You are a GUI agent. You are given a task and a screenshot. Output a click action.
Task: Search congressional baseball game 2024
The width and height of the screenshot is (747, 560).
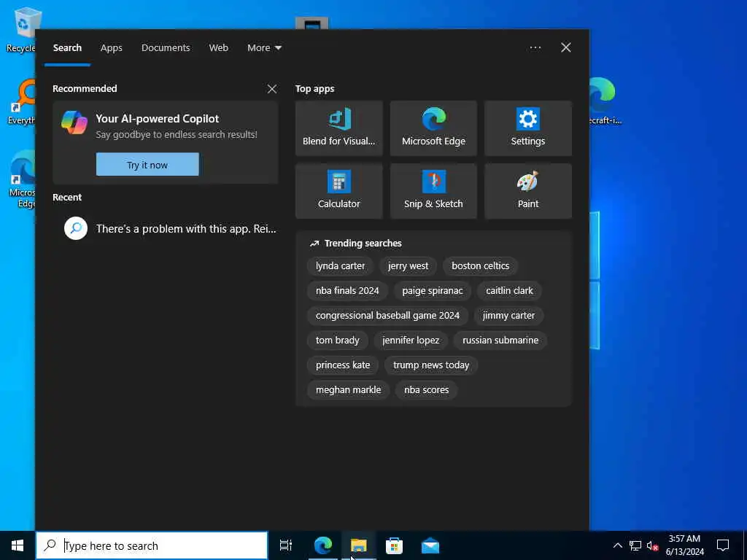coord(387,315)
